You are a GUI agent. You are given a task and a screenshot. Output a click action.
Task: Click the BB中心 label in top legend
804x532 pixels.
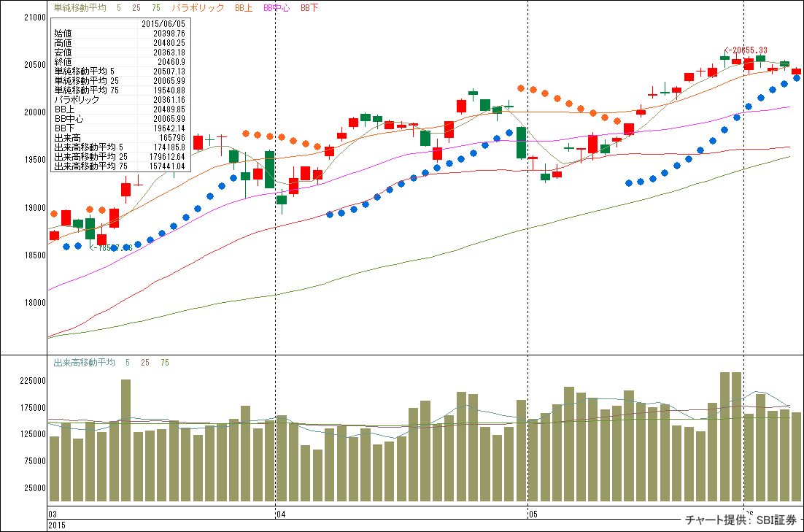coord(275,8)
